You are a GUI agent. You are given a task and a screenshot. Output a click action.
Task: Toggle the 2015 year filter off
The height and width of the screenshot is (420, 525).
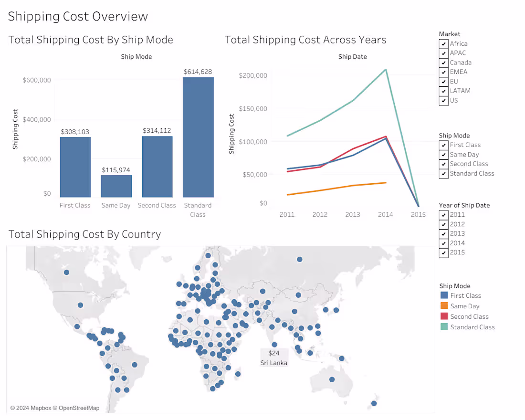coord(443,252)
